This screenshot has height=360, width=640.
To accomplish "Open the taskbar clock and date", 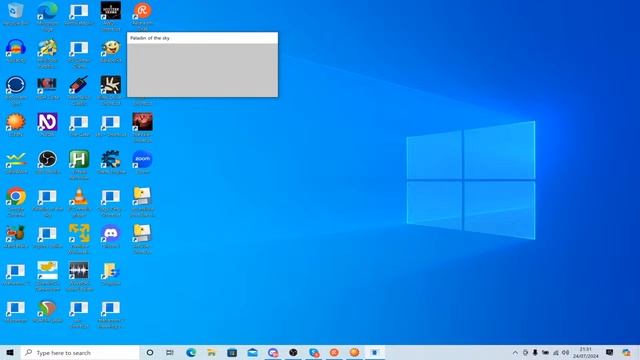I will (x=585, y=353).
